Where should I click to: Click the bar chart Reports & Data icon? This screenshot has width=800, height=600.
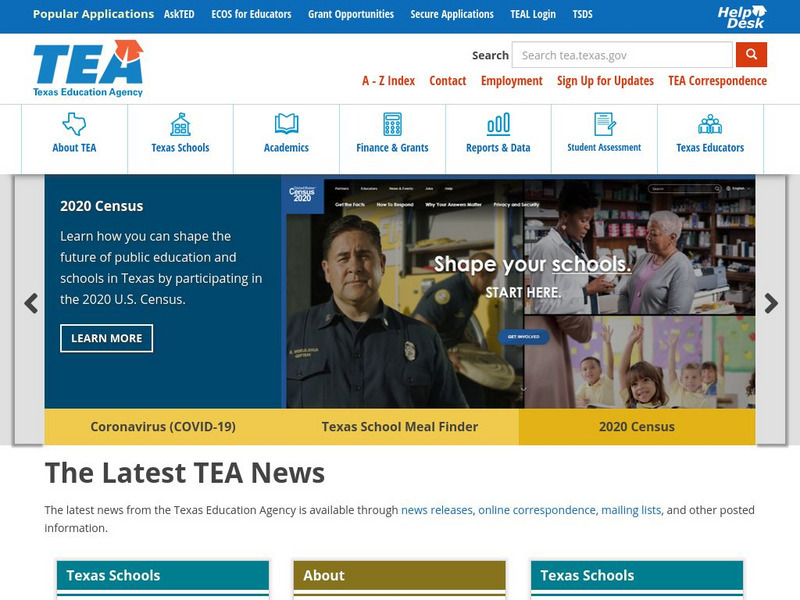pyautogui.click(x=498, y=124)
